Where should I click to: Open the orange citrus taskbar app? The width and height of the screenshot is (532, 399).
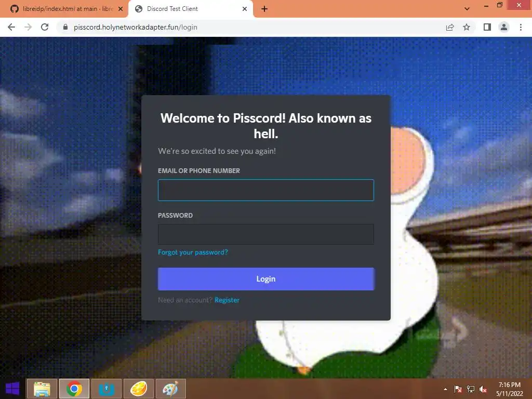[139, 389]
